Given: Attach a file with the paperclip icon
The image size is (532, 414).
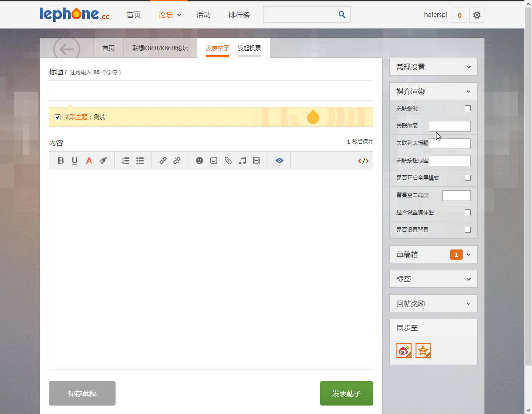Looking at the screenshot, I should pos(228,161).
